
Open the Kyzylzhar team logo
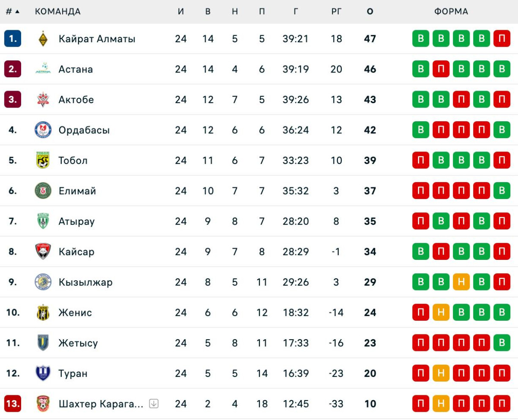pyautogui.click(x=43, y=282)
